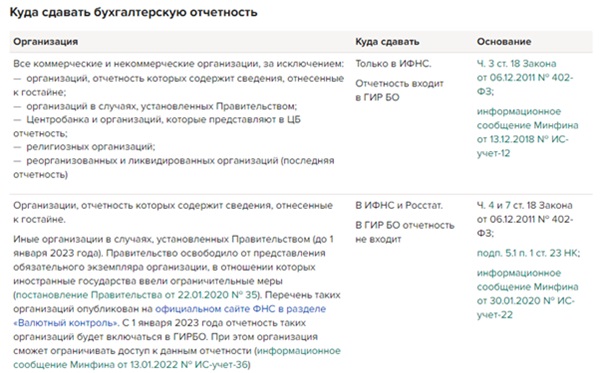The image size is (600, 373).
Task: Open Минфин message link dated 13.12.2018
Action: (x=527, y=132)
